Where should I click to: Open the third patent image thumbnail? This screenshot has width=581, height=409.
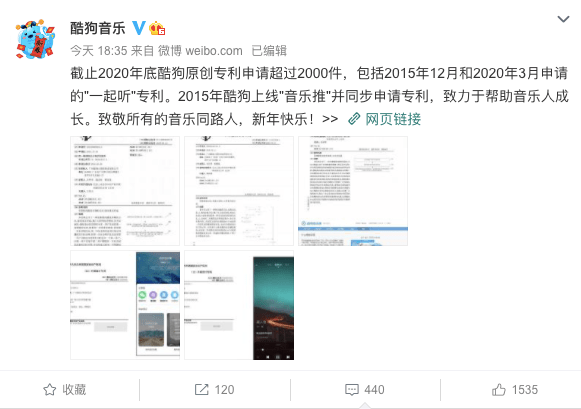click(353, 191)
